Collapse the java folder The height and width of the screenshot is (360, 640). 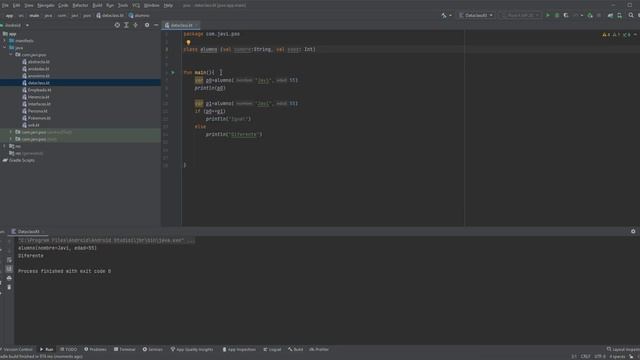pos(5,48)
